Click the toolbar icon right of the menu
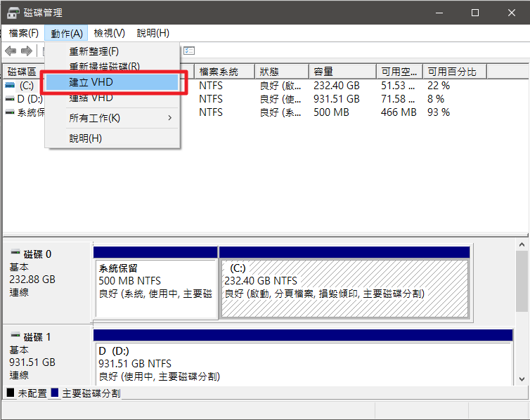This screenshot has width=530, height=420. (188, 51)
